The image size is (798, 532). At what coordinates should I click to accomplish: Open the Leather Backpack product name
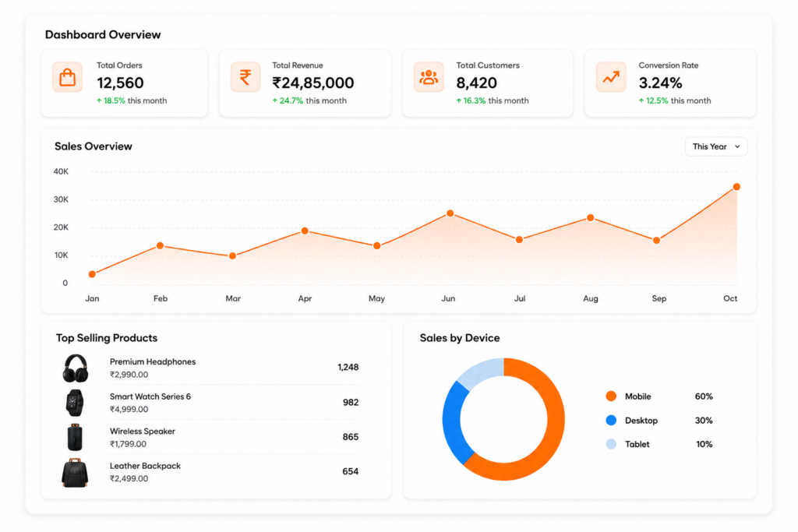click(x=145, y=466)
